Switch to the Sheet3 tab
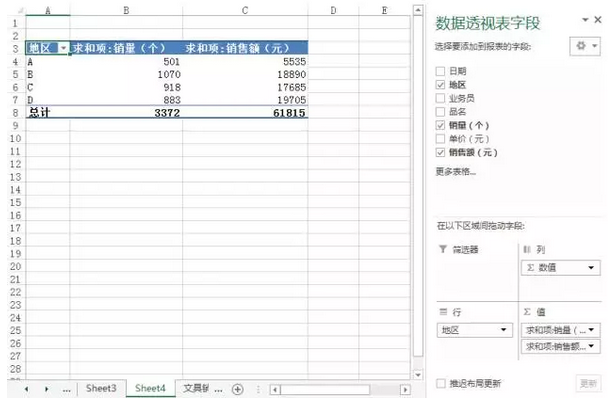The height and width of the screenshot is (398, 608). (101, 388)
